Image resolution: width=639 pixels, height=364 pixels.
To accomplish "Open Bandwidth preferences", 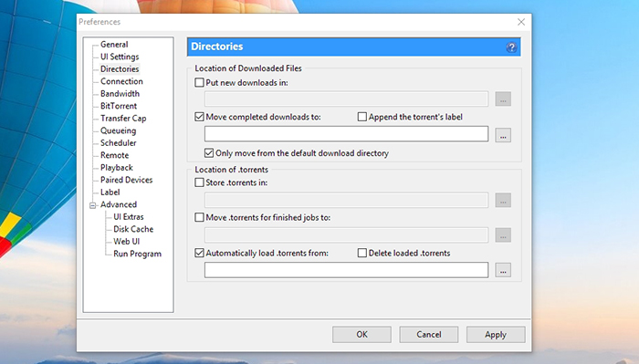I will point(120,94).
